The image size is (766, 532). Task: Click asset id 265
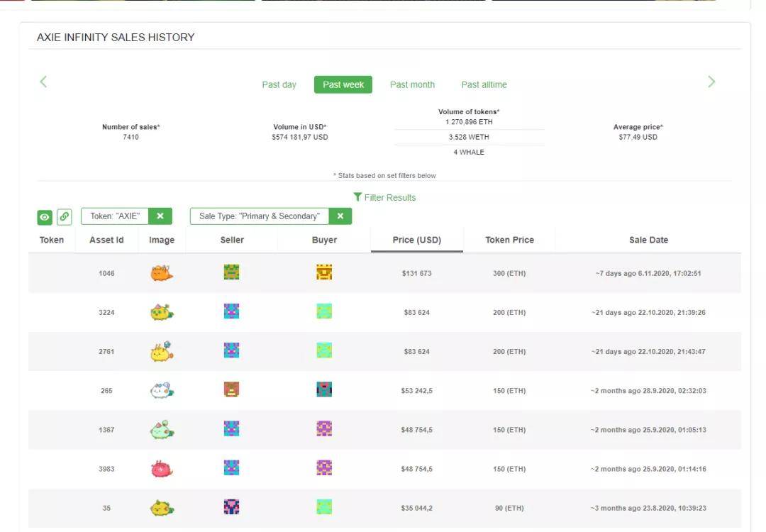[x=106, y=391]
